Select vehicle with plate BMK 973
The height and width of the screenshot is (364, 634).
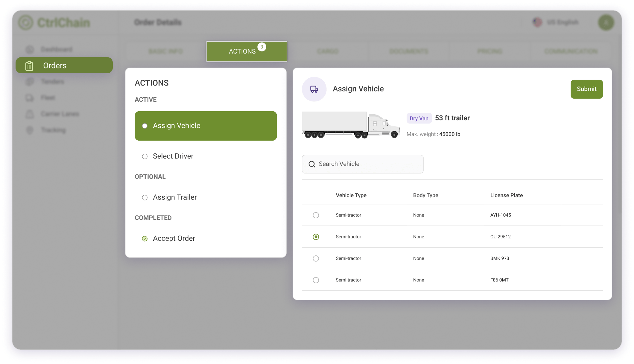(316, 258)
